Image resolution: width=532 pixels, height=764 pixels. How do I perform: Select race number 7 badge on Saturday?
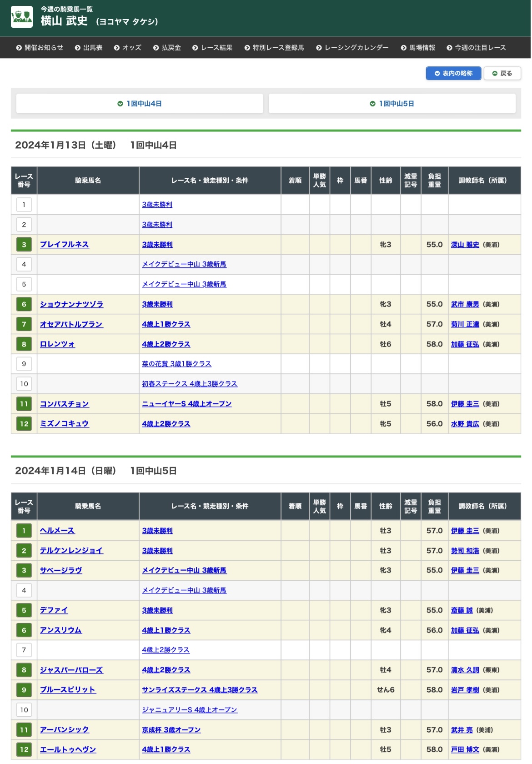(x=24, y=324)
